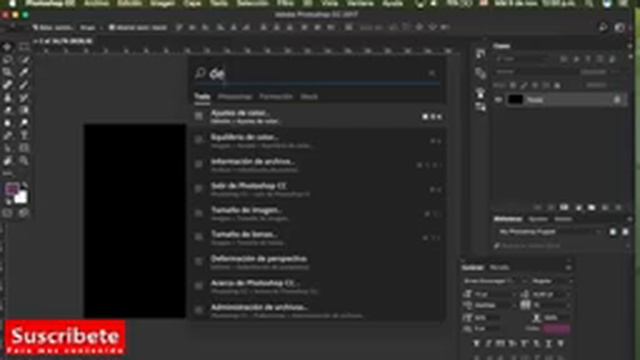The width and height of the screenshot is (640, 360).
Task: Choose Equilibrio de color... search result
Action: point(318,141)
